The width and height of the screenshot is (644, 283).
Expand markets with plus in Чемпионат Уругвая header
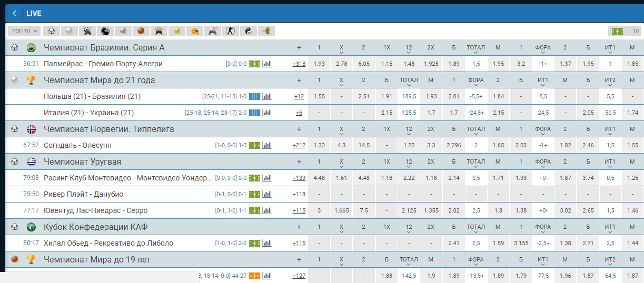[x=299, y=161]
